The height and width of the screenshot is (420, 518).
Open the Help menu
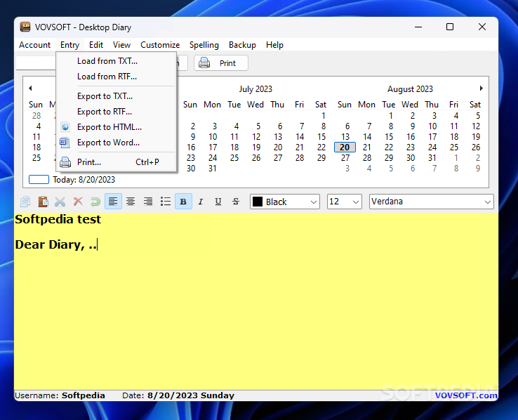pos(274,45)
